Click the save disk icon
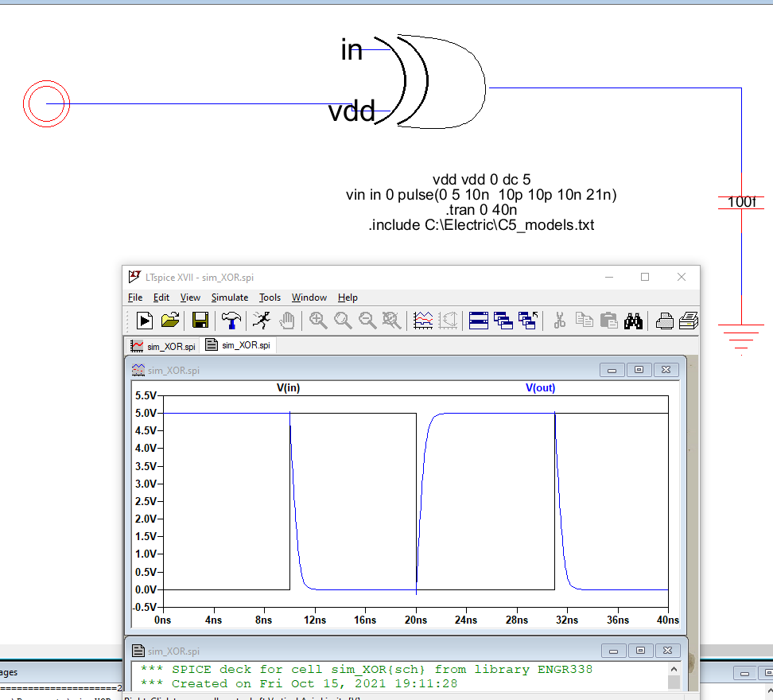Screen dimensions: 773x700 (x=200, y=321)
